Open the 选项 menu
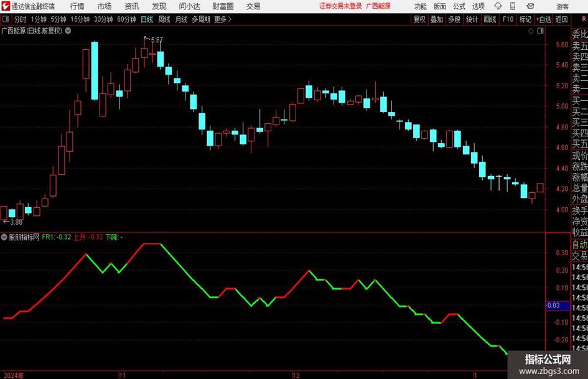 pyautogui.click(x=478, y=6)
